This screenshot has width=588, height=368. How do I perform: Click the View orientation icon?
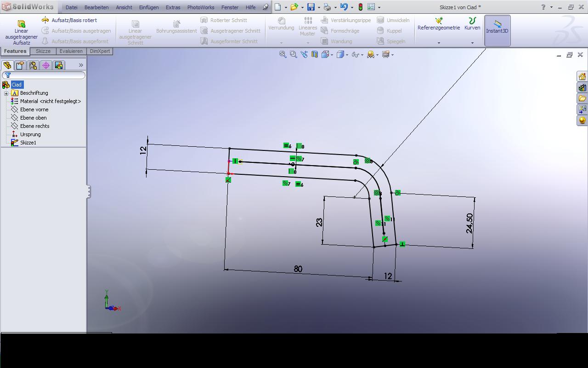pos(325,54)
